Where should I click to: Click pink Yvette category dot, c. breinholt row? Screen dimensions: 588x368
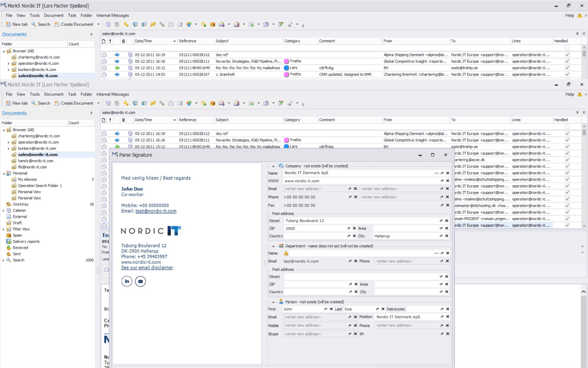point(286,74)
